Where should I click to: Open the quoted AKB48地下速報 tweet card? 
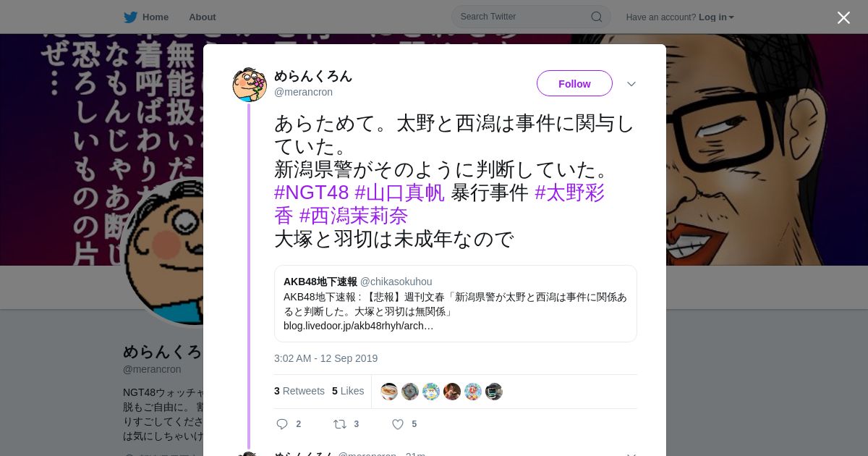(456, 303)
